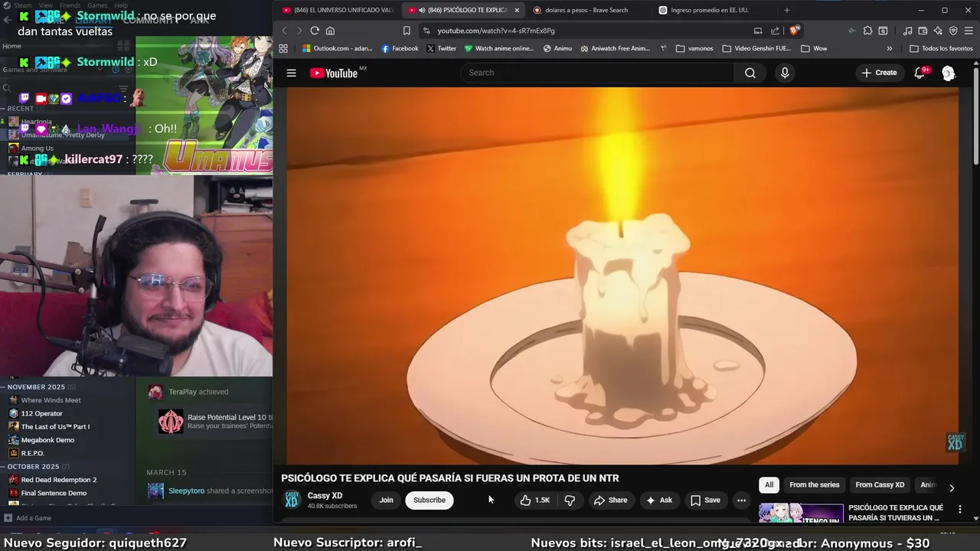
Task: Open the Brave Wallet icon
Action: point(923,31)
